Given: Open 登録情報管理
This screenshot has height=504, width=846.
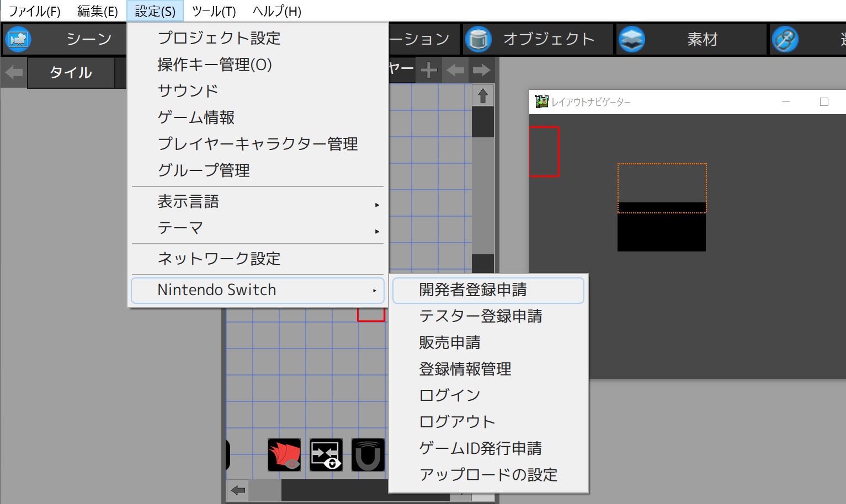Looking at the screenshot, I should pos(488,369).
